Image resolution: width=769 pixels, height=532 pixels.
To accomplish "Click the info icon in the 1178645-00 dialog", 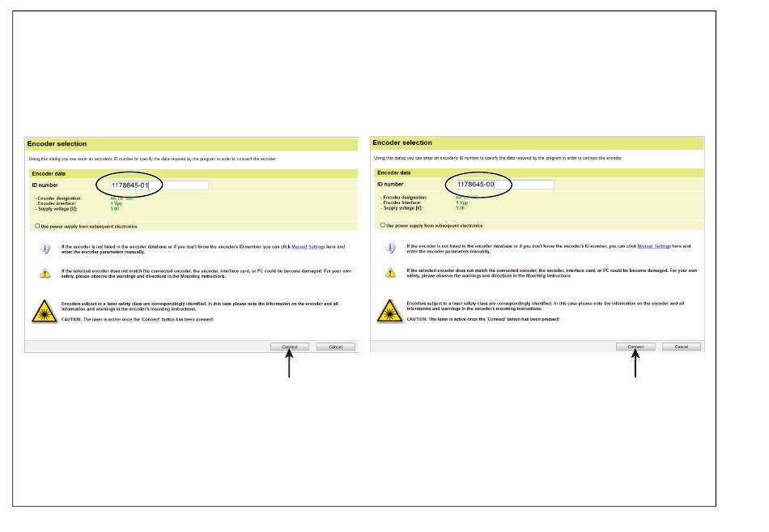I will [390, 248].
